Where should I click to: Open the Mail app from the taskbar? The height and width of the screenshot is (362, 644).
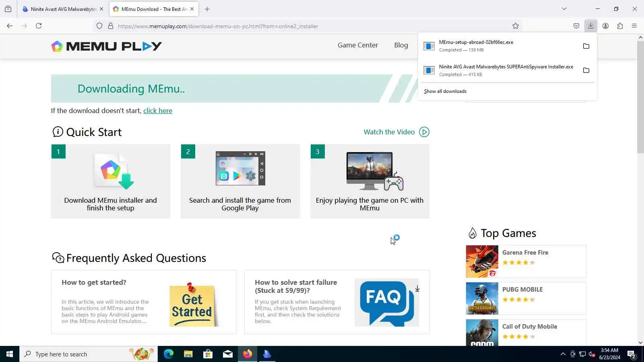(x=227, y=354)
